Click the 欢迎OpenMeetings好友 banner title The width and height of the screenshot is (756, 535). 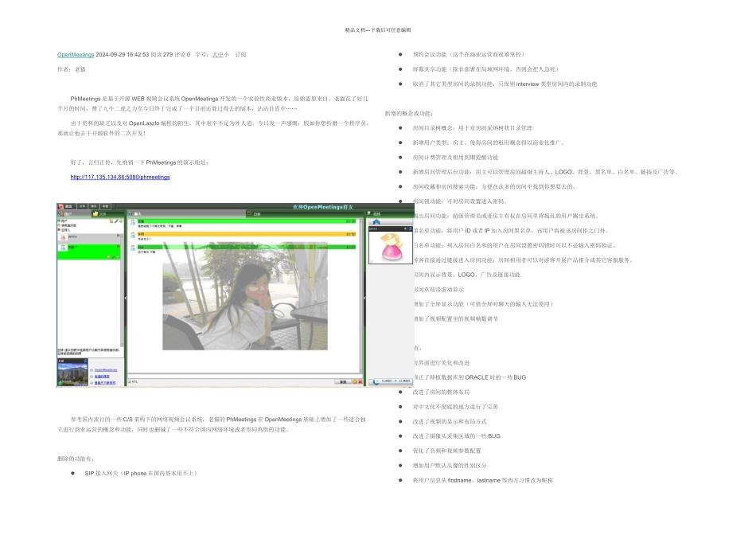(323, 207)
